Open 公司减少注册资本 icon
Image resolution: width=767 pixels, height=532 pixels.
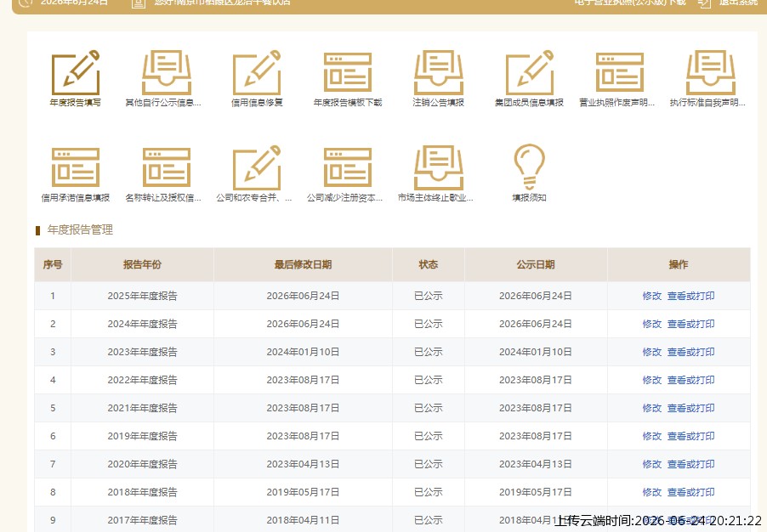347,167
